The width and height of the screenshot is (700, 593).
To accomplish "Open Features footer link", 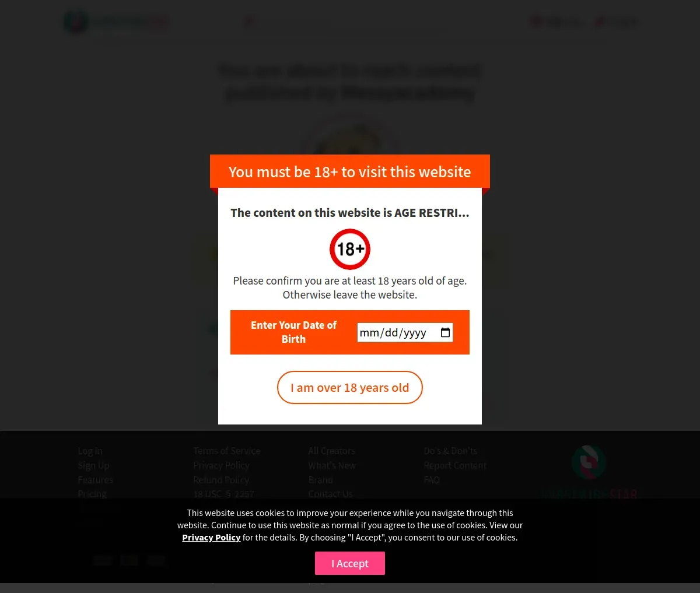I will point(95,480).
